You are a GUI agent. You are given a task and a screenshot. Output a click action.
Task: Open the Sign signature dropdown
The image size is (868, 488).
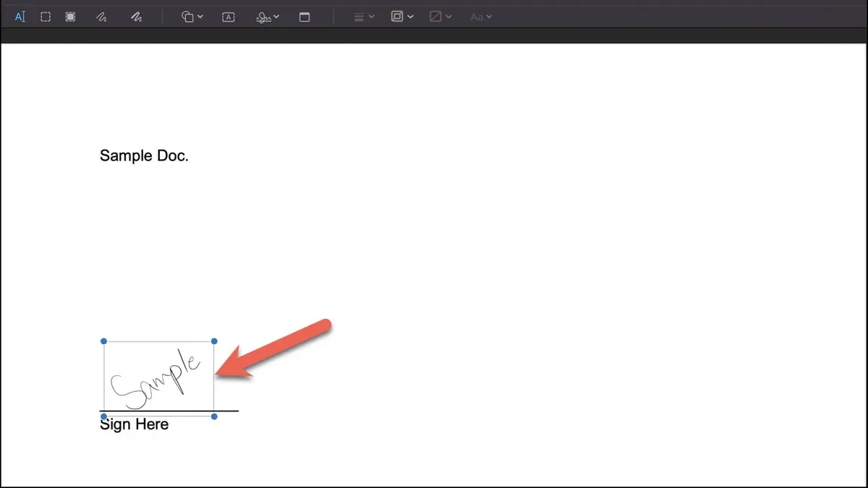[x=268, y=17]
